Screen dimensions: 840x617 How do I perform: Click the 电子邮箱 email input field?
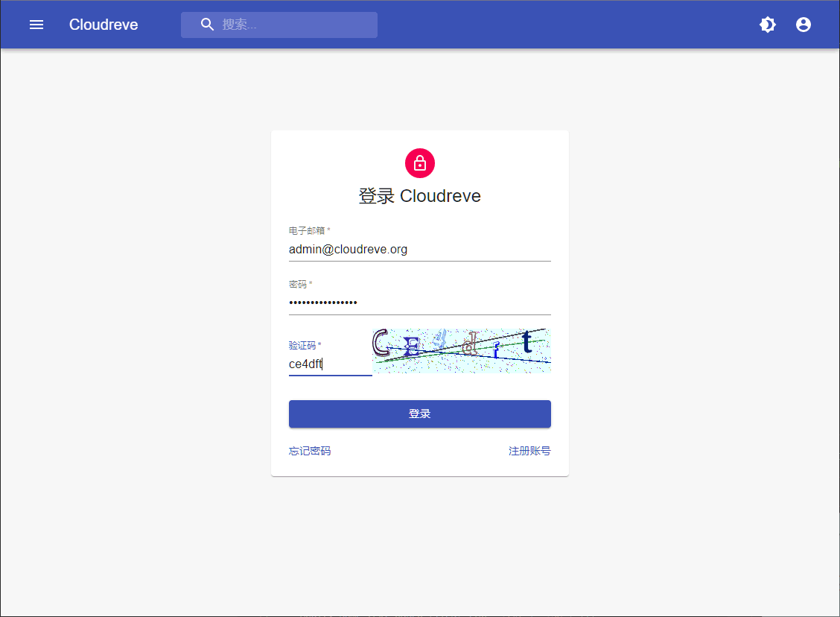420,250
